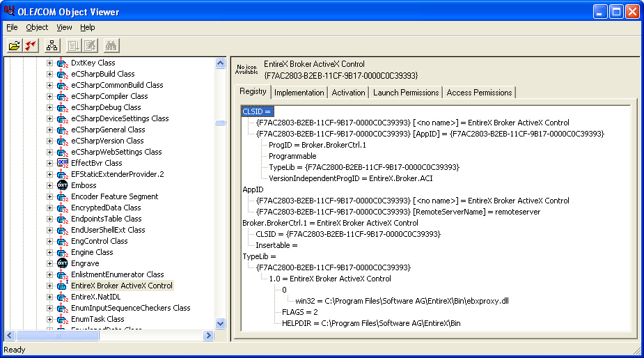The height and width of the screenshot is (358, 644).
Task: Expand the EncryptedData Class node
Action: pos(49,208)
